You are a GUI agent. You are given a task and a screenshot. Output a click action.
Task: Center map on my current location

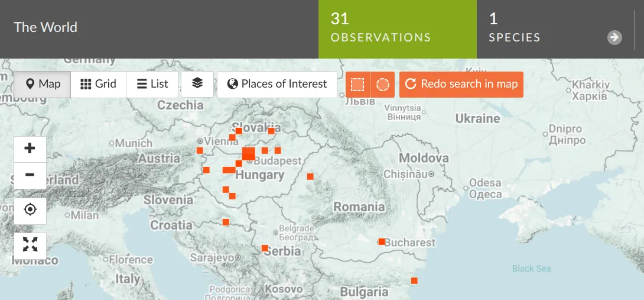click(30, 210)
